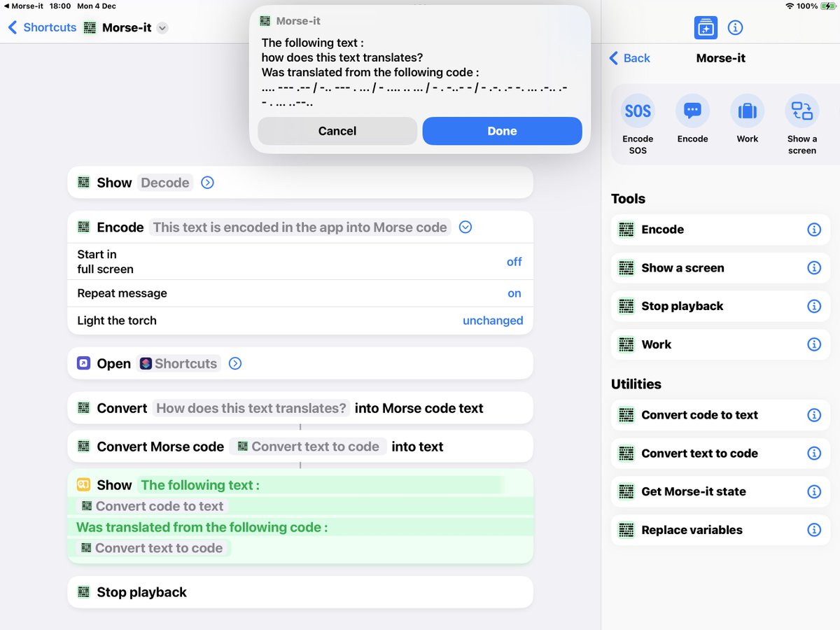Return to Morse-it app via status bar
The width and height of the screenshot is (840, 630).
[x=23, y=6]
